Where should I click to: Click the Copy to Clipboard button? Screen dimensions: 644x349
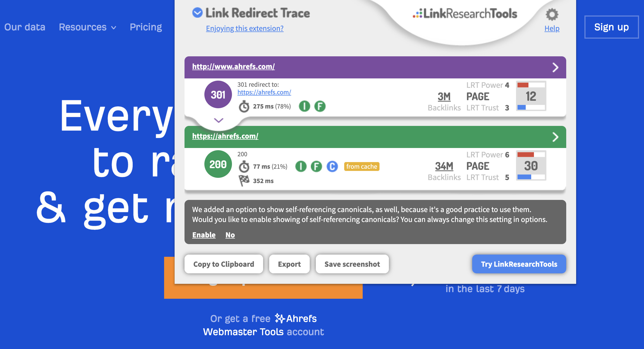coord(224,264)
